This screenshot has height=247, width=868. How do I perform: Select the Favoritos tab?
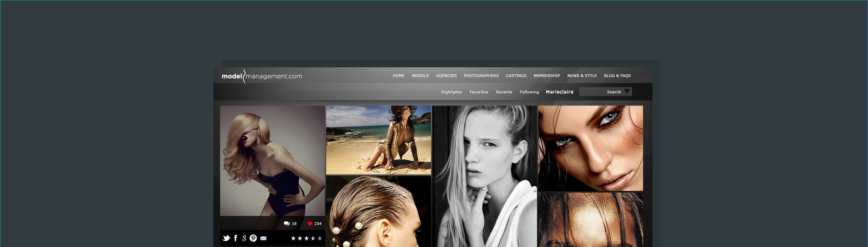point(479,92)
